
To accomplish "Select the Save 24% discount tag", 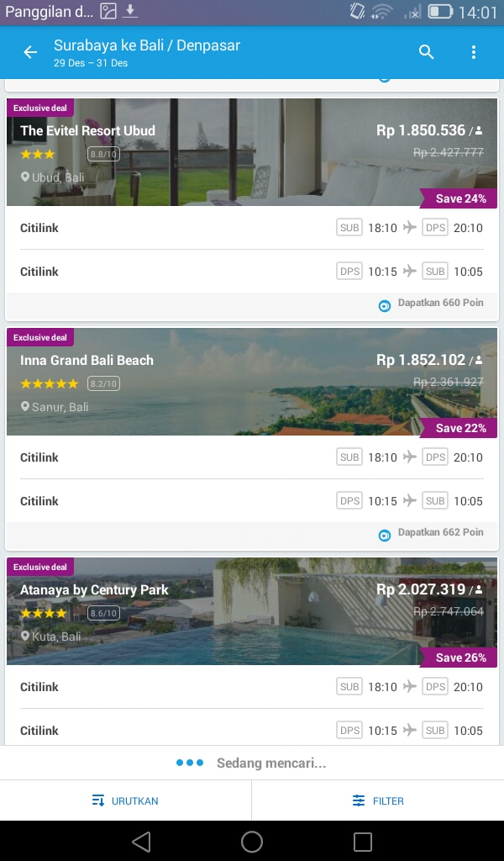I will (459, 198).
